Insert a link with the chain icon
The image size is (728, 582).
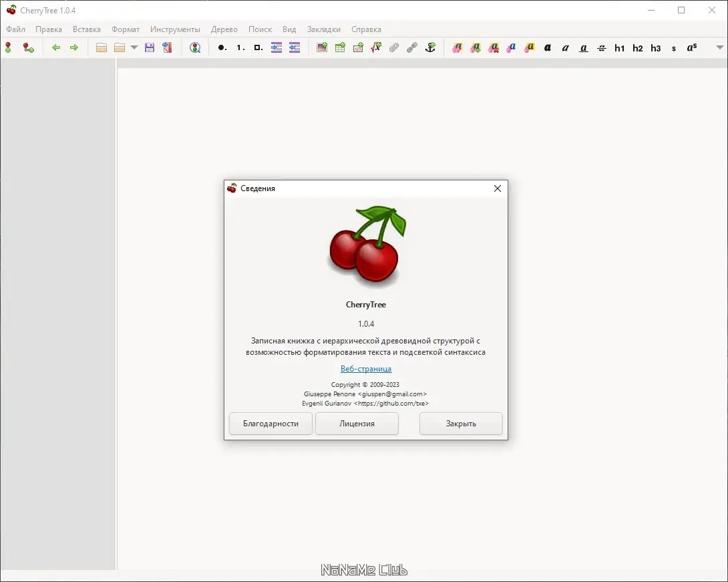(x=412, y=47)
